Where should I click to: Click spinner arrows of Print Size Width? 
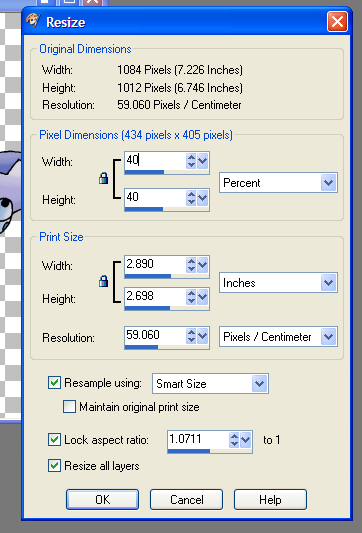click(191, 264)
